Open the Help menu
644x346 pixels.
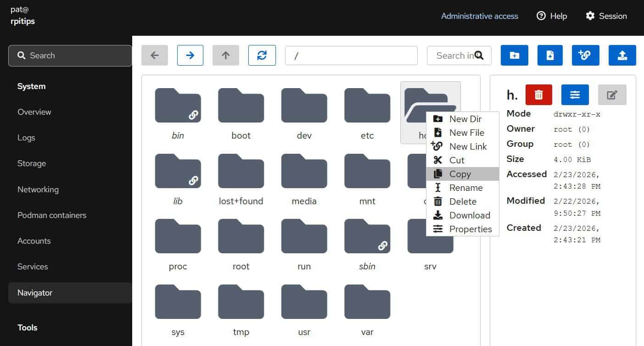click(552, 16)
